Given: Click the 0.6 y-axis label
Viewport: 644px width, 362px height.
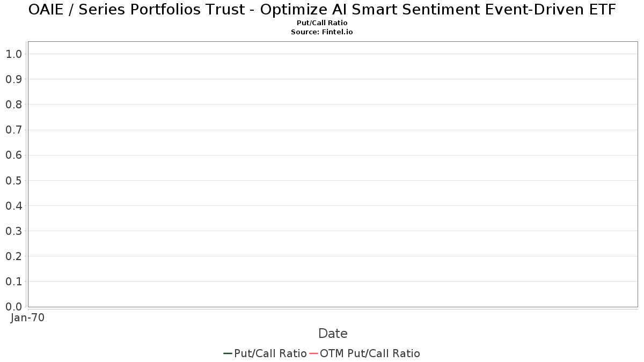Looking at the screenshot, I should pos(13,156).
